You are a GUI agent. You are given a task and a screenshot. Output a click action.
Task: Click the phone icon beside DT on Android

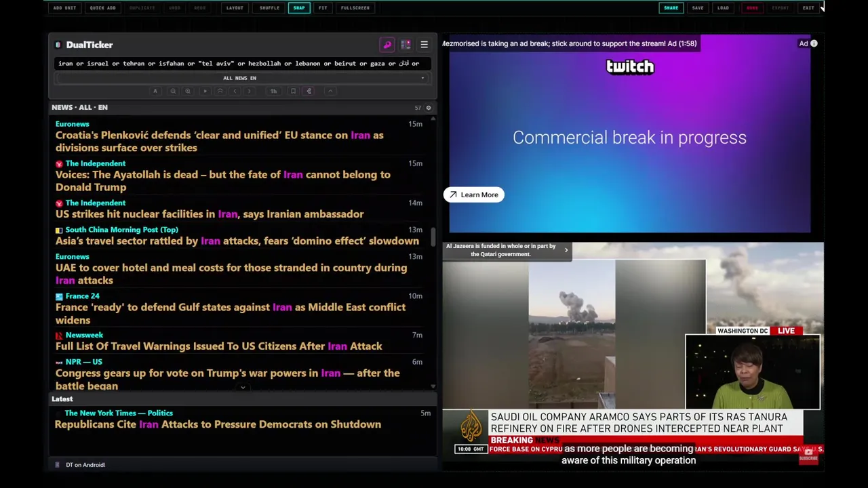(58, 465)
